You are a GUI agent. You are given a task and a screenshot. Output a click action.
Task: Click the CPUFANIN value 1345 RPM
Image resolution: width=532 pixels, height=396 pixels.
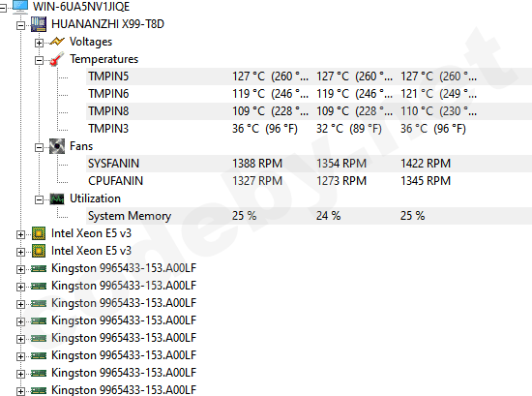point(426,181)
